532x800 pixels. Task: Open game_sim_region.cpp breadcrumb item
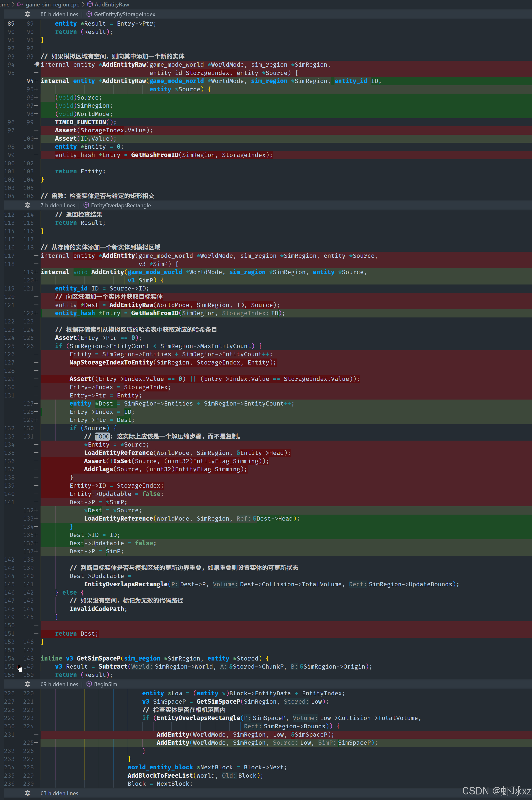[x=53, y=4]
